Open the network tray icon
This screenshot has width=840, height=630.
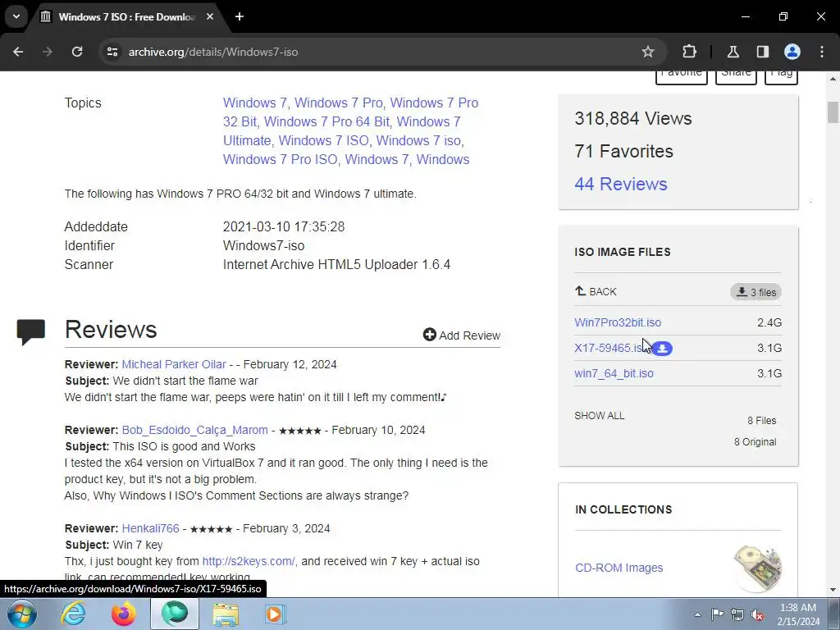(737, 614)
